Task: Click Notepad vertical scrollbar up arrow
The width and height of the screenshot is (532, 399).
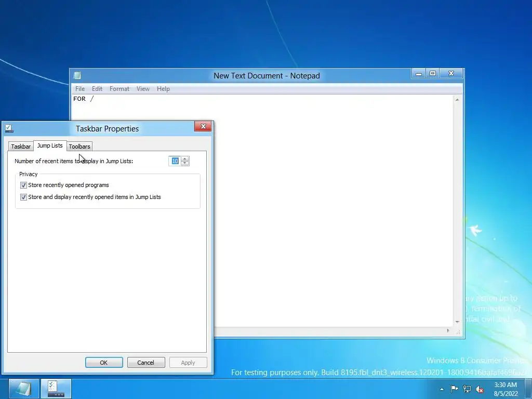Action: point(457,100)
